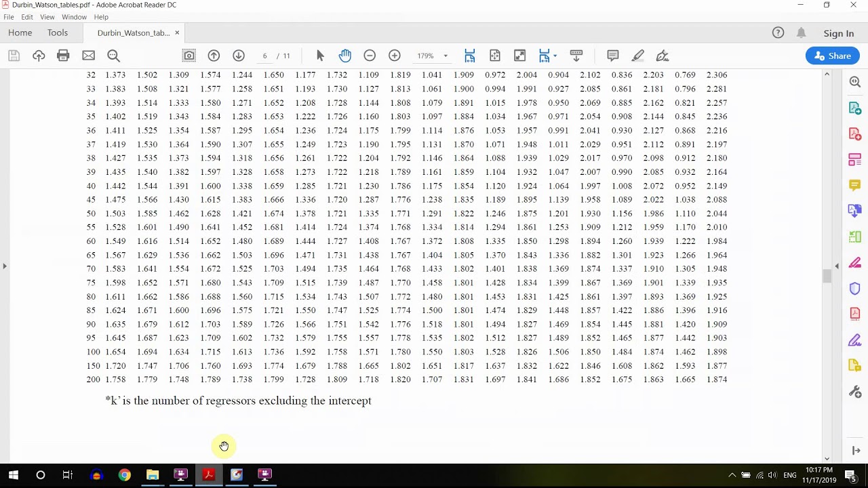
Task: Expand left navigation pane triangle
Action: point(5,266)
